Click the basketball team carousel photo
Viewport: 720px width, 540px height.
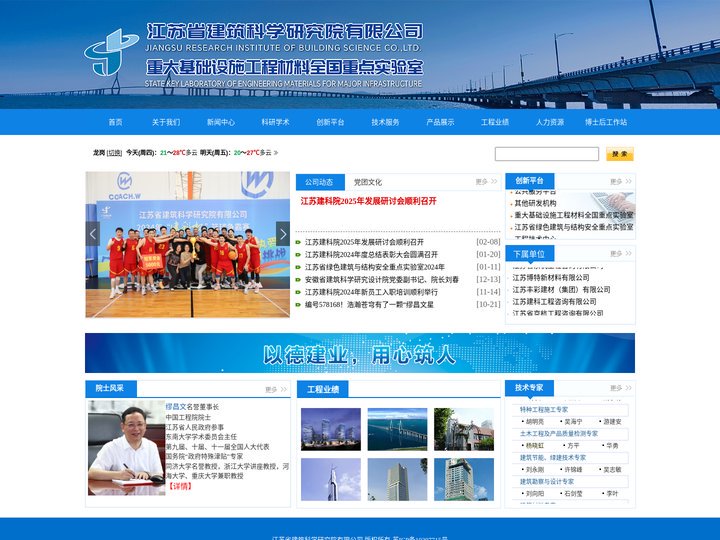pyautogui.click(x=187, y=244)
